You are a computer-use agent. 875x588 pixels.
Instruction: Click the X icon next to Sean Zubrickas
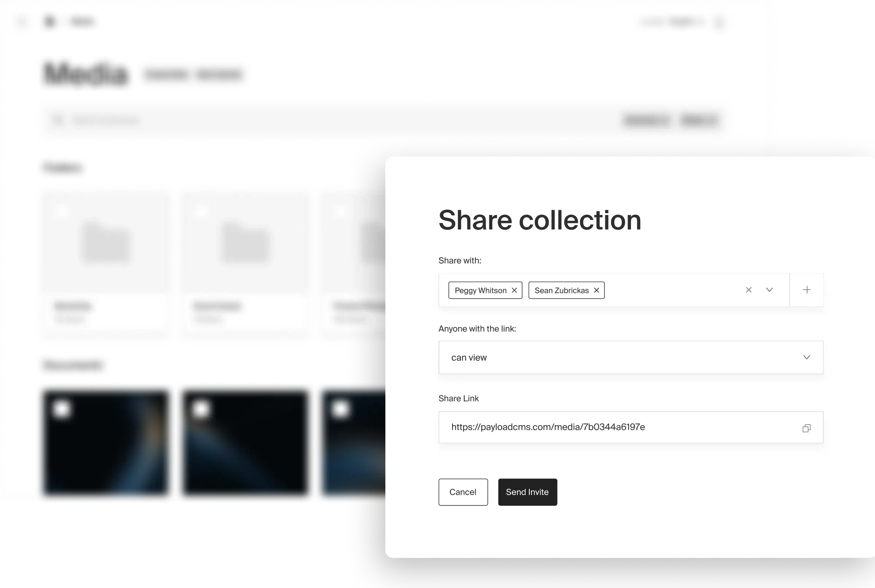[596, 290]
